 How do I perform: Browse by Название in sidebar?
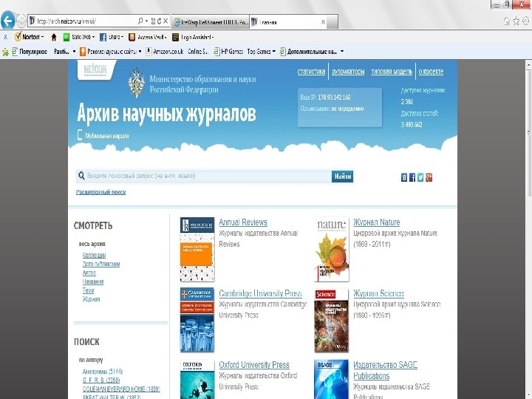pos(93,282)
